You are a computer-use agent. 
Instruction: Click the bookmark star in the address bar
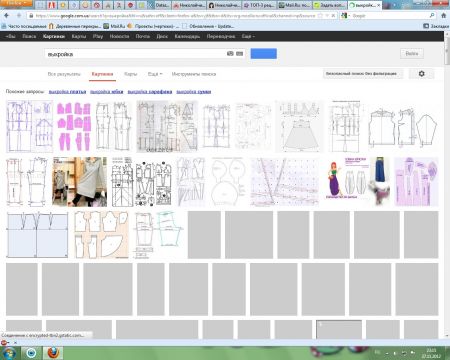pos(321,15)
